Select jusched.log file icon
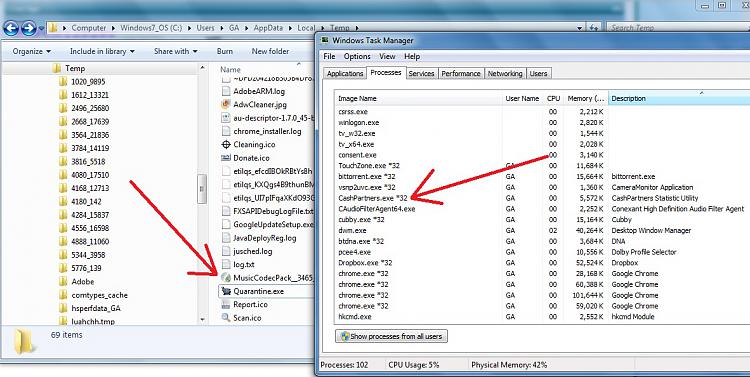 [226, 251]
